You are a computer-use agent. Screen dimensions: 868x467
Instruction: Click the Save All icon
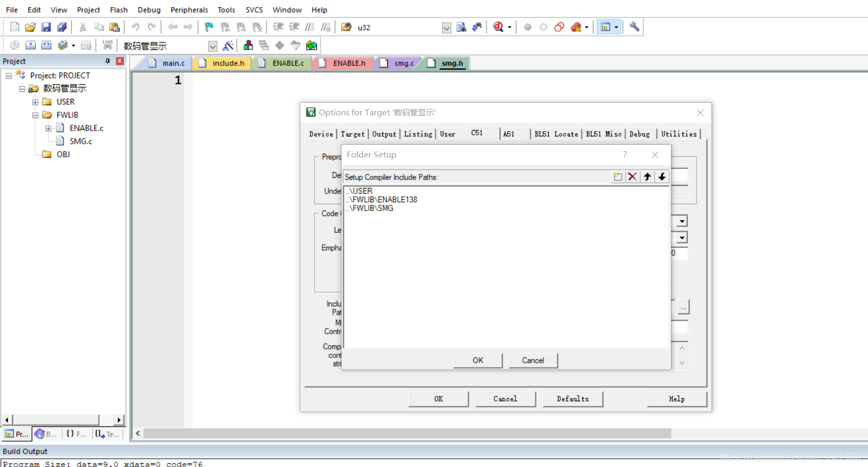pyautogui.click(x=62, y=27)
